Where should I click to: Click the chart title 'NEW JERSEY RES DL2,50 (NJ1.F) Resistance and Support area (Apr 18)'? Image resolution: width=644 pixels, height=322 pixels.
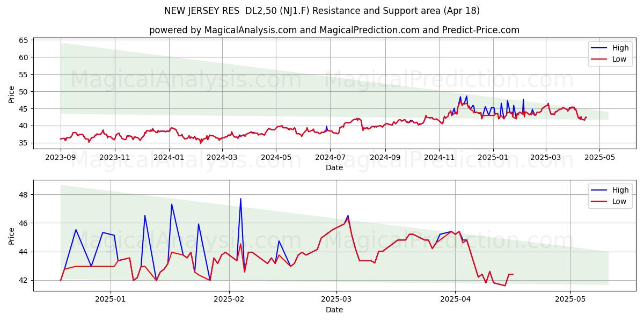point(322,11)
